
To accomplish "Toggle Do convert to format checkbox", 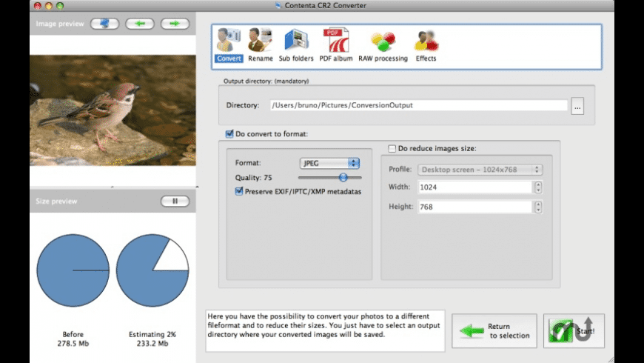I will coord(229,134).
